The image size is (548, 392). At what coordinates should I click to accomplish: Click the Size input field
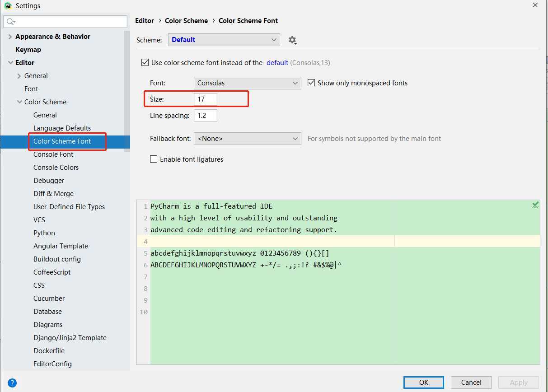[206, 99]
